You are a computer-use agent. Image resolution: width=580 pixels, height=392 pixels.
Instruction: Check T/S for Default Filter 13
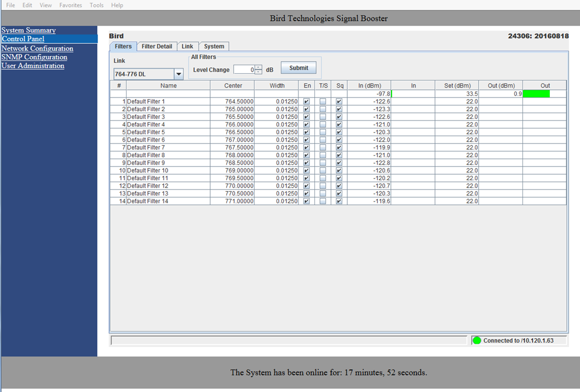[323, 193]
